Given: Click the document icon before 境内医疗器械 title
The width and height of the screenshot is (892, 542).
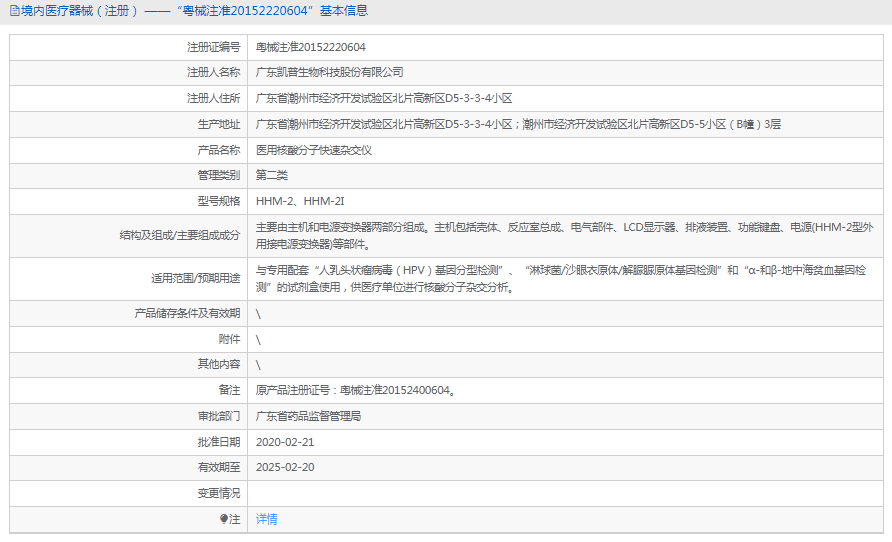Looking at the screenshot, I should 15,11.
